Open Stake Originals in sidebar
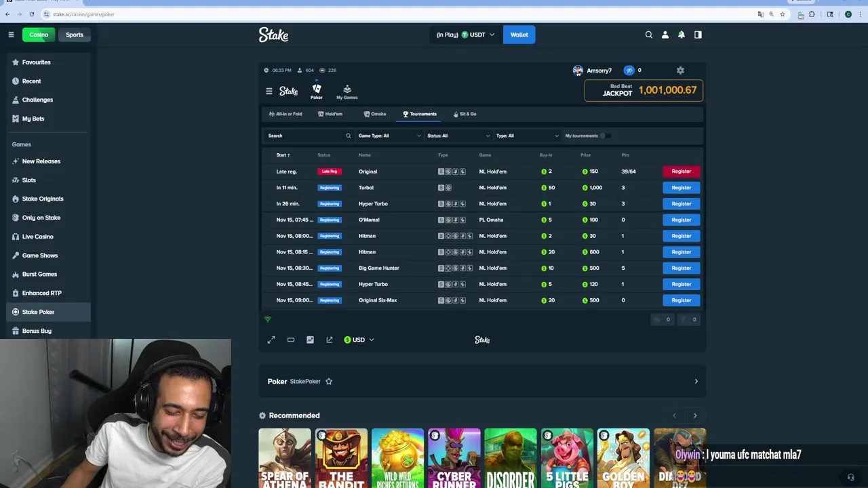The width and height of the screenshot is (868, 488). coord(47,199)
